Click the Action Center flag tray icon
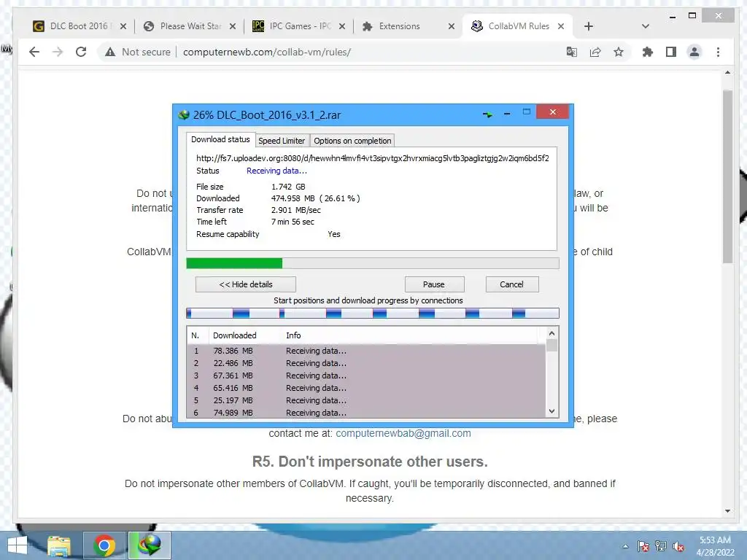Screen dimensions: 747x560 point(643,546)
